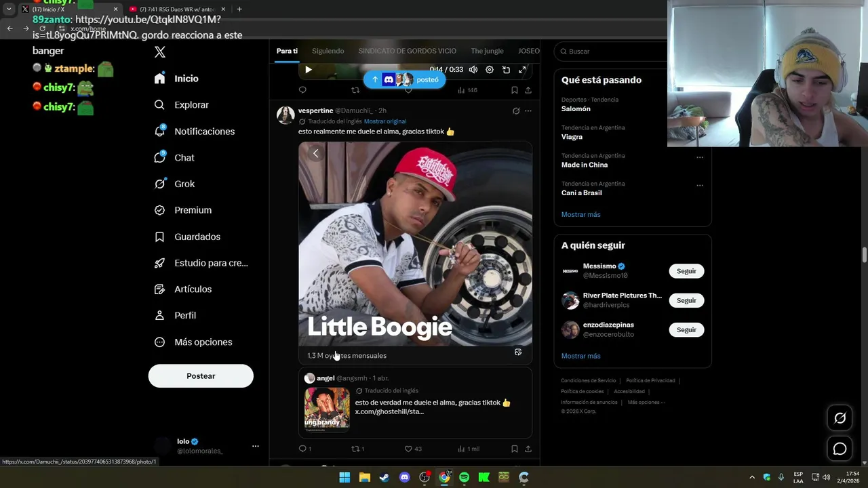Open options for Cani a Brasil trend

[x=700, y=185]
